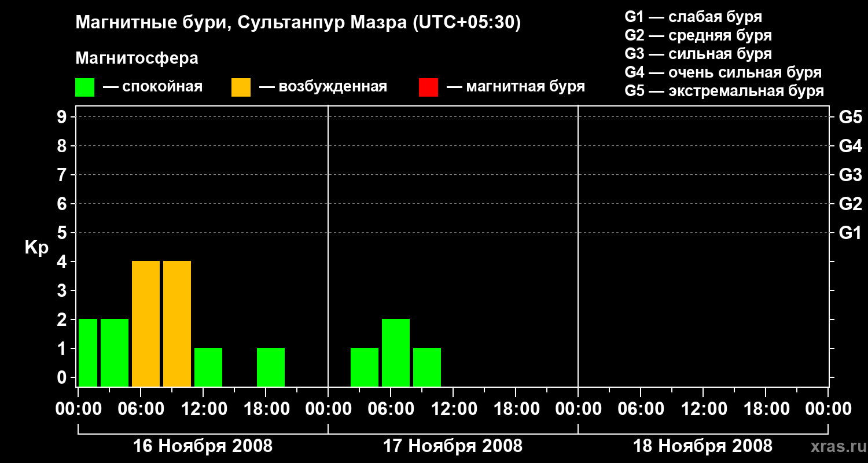Click the 06:00 time label for 18 November

641,409
